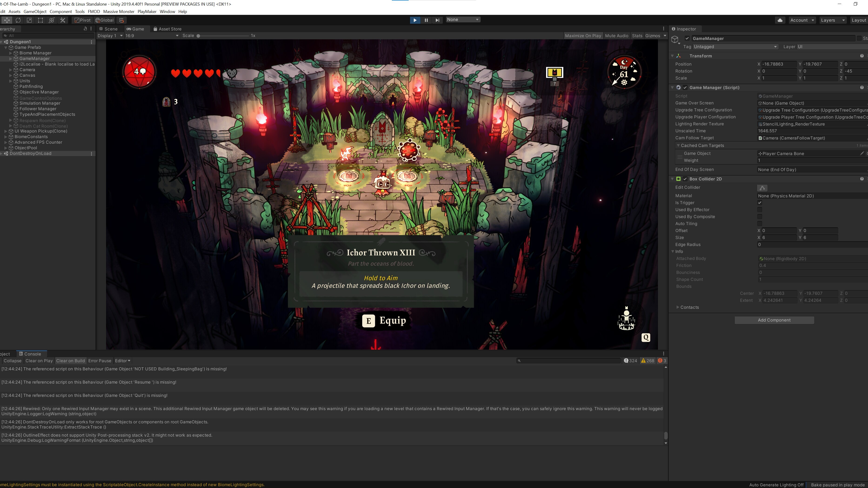868x488 pixels.
Task: Collapse Game Prefab tree item
Action: (x=6, y=47)
